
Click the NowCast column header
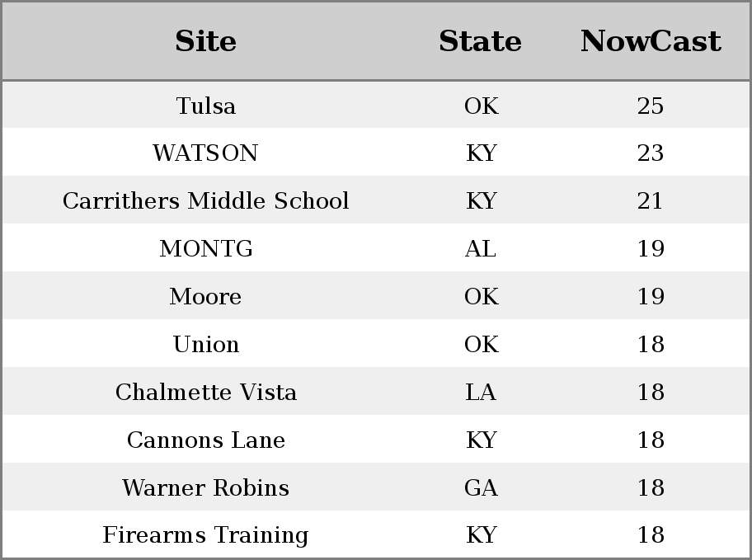(x=651, y=41)
